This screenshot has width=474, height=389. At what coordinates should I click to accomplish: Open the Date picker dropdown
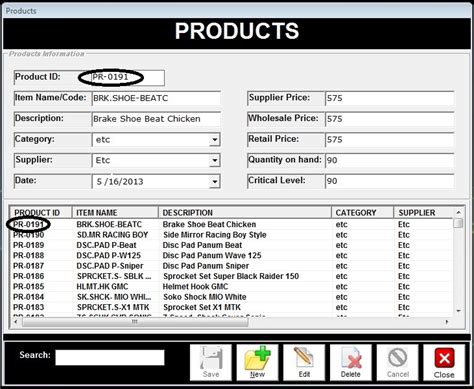point(215,182)
